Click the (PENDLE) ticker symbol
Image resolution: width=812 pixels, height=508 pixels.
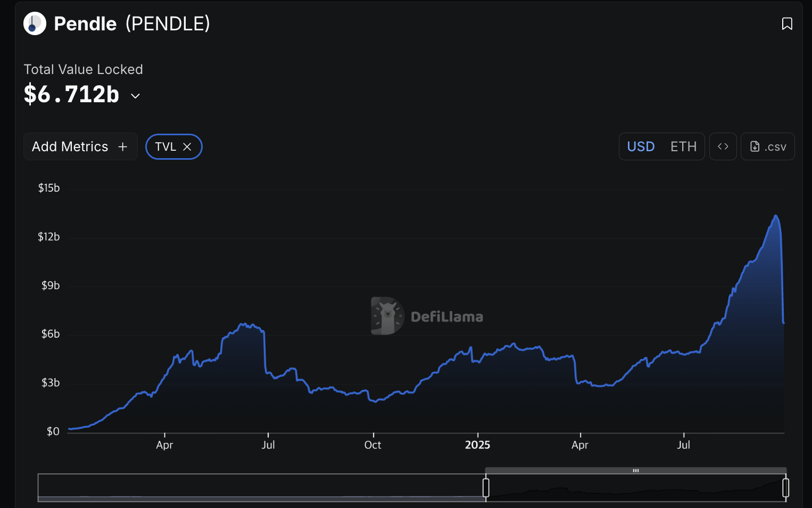[x=168, y=23]
